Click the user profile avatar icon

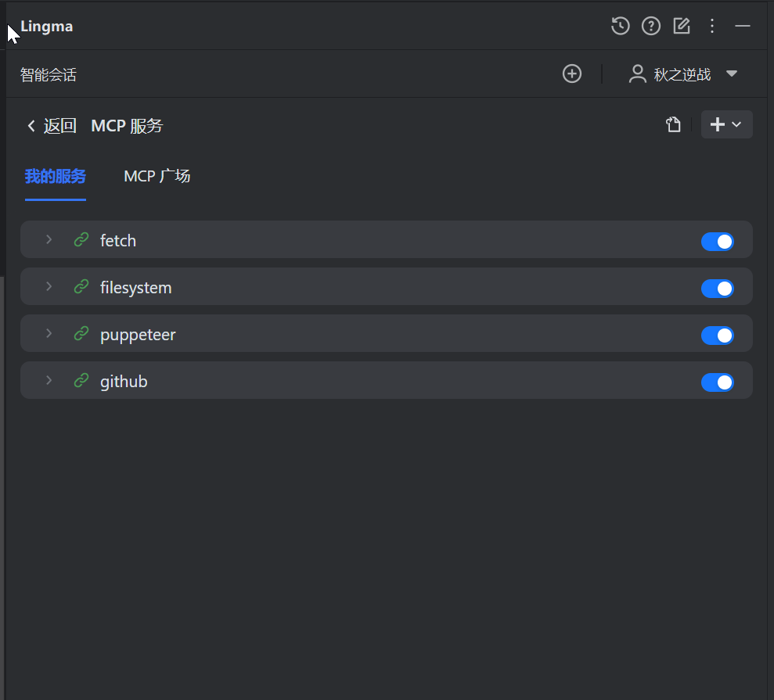[x=638, y=74]
